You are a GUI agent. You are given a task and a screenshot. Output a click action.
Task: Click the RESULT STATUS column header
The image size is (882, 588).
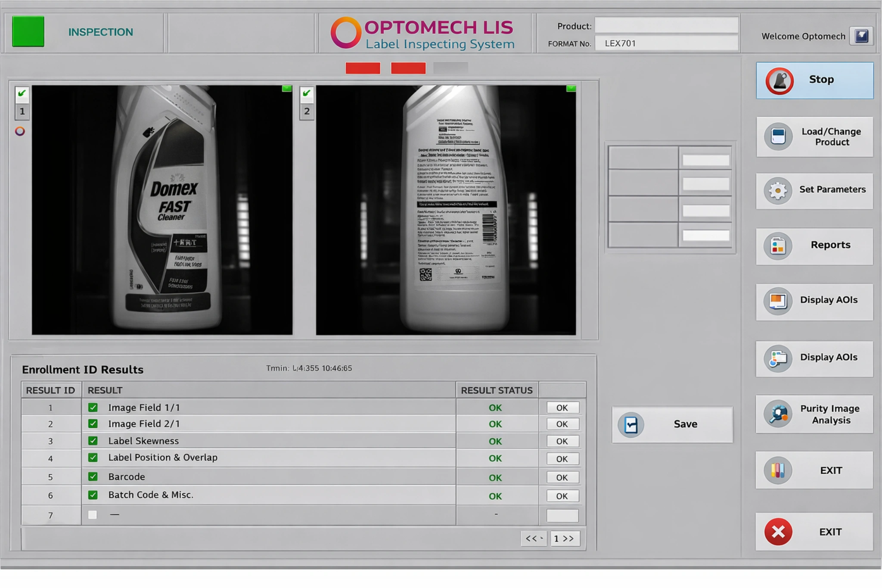[x=497, y=390]
